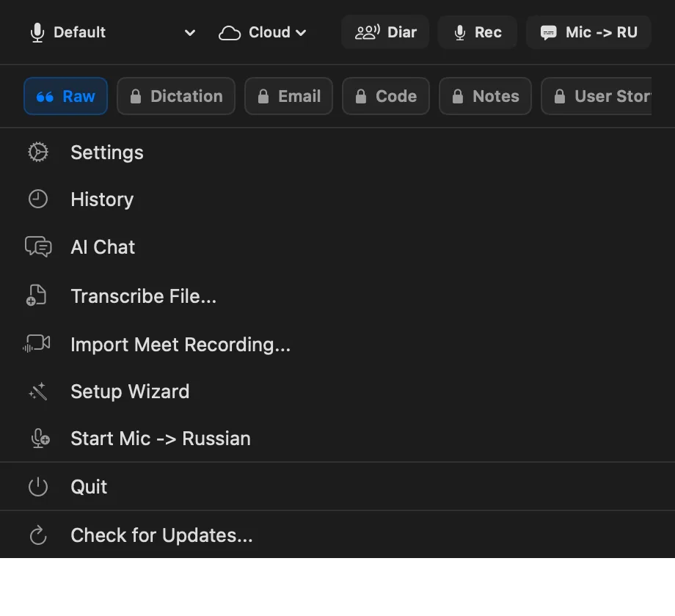
Task: Click the microphone-plus icon for Russian
Action: (40, 439)
